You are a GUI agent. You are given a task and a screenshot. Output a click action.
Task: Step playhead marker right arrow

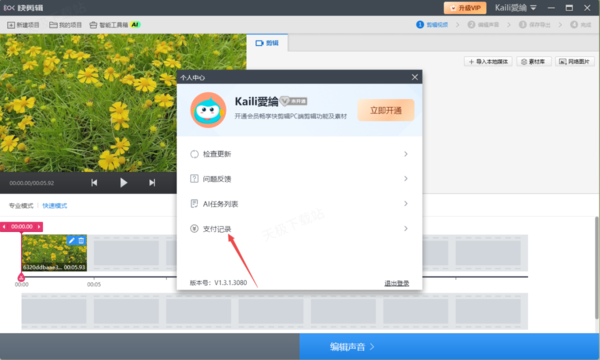pyautogui.click(x=39, y=226)
